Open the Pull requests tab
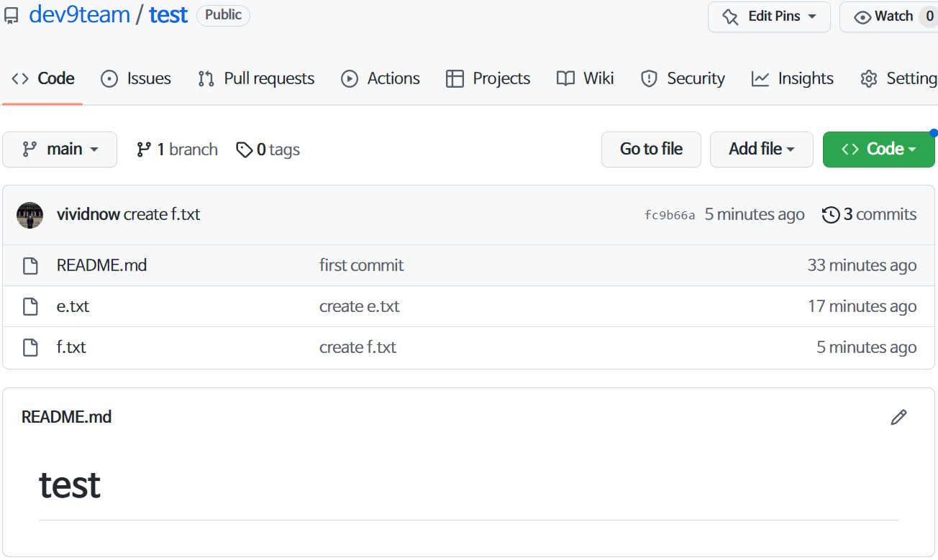 pos(256,78)
